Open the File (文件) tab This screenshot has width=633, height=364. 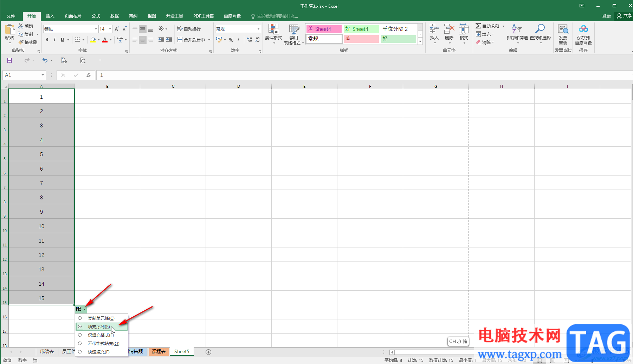pos(11,16)
